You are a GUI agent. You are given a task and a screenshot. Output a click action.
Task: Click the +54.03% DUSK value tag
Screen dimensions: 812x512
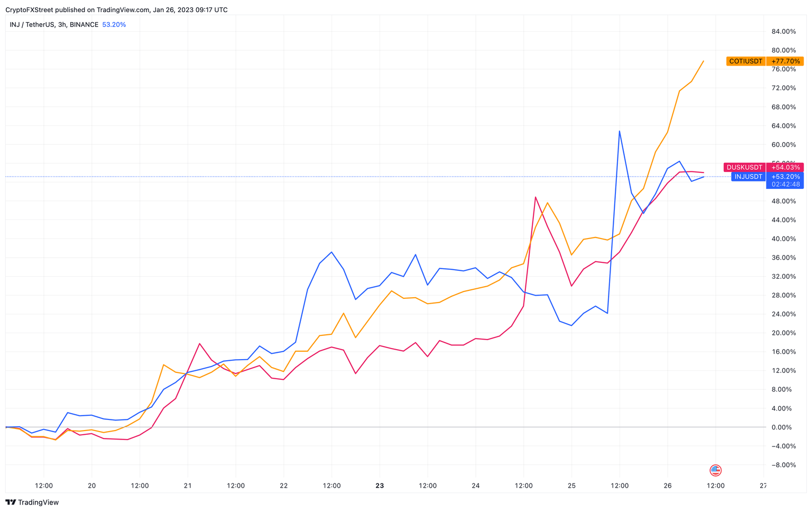(x=785, y=167)
